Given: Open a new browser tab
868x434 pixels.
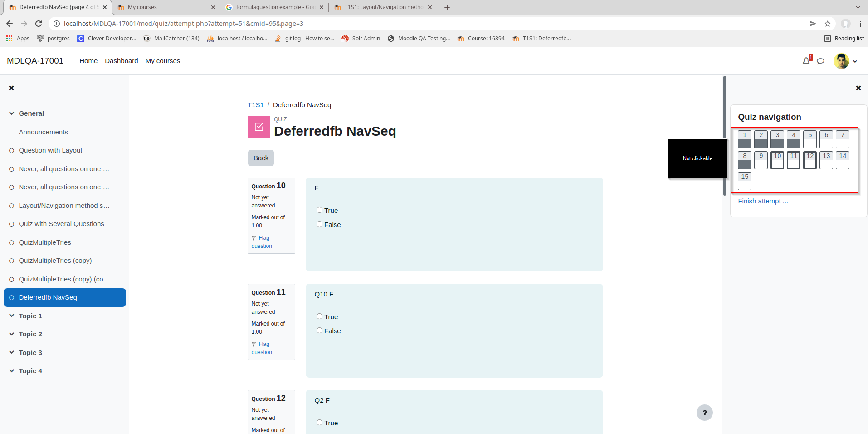Looking at the screenshot, I should [x=447, y=7].
